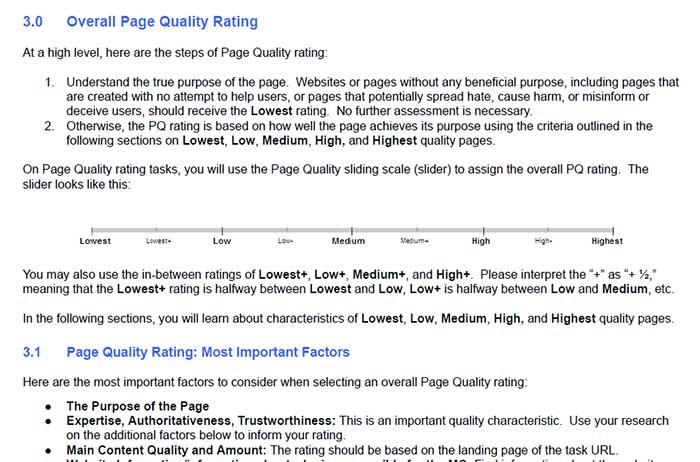Click the Low+ in-between slider tick
The height and width of the screenshot is (462, 700).
click(287, 230)
